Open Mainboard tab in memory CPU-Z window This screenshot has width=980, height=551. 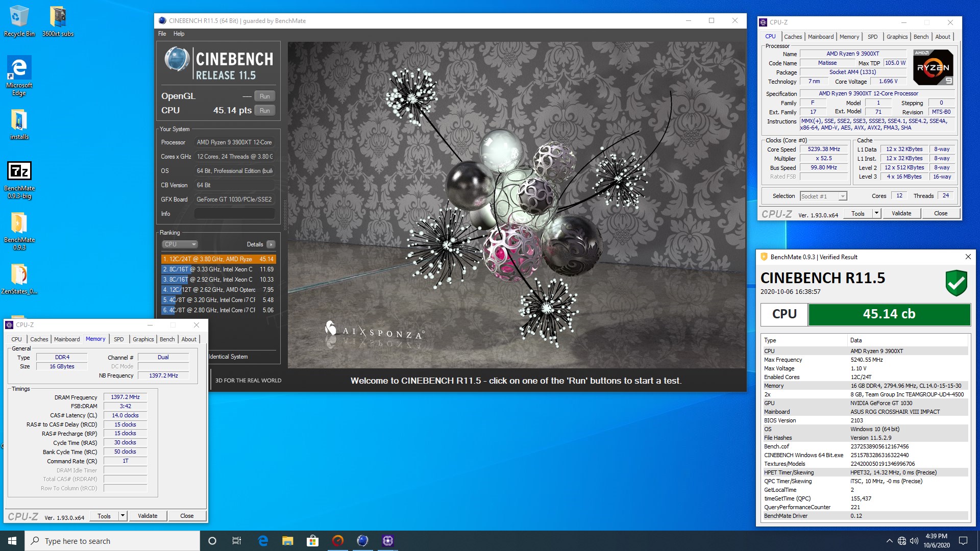point(67,339)
